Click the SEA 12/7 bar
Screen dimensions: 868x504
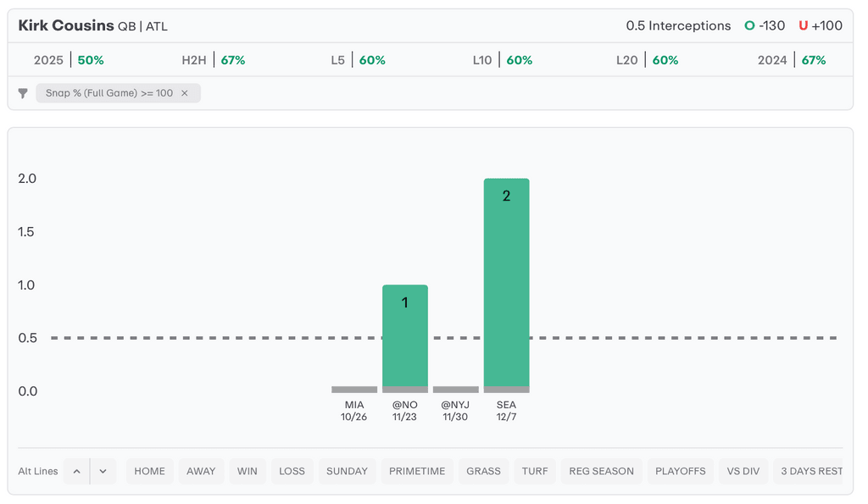point(506,284)
